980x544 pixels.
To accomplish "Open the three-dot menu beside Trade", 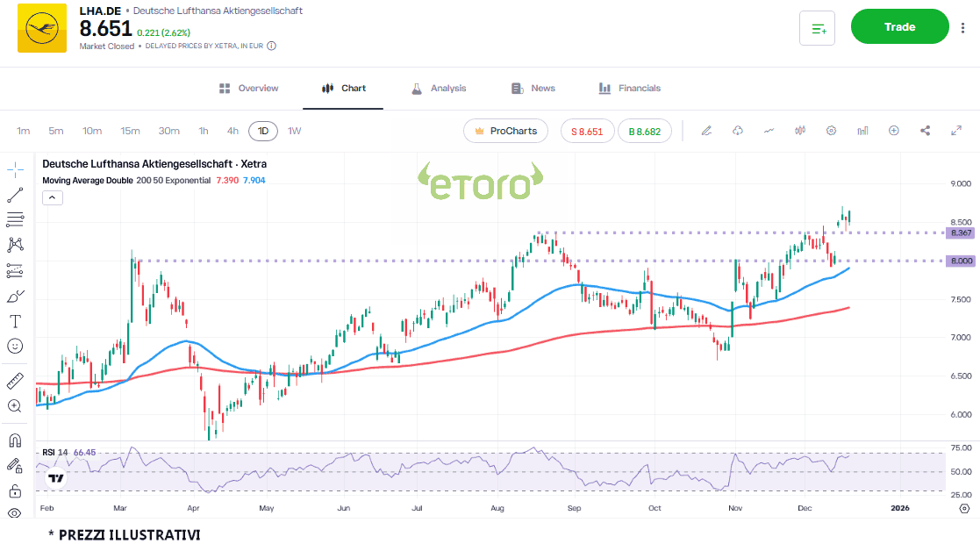I will (963, 28).
